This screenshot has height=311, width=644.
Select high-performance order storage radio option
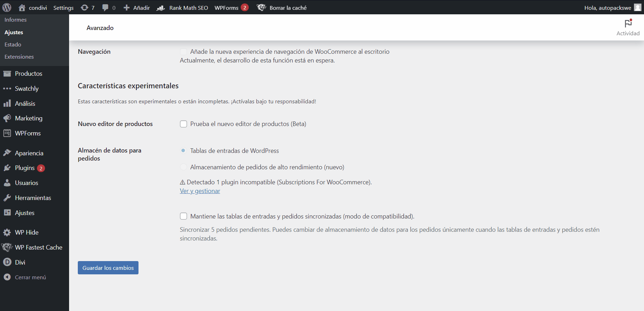pyautogui.click(x=183, y=167)
